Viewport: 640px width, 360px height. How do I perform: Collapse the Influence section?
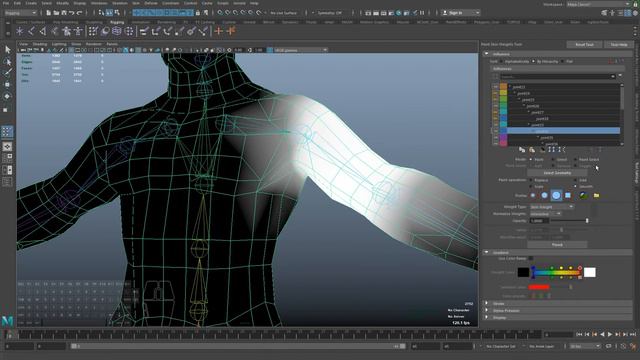point(487,54)
